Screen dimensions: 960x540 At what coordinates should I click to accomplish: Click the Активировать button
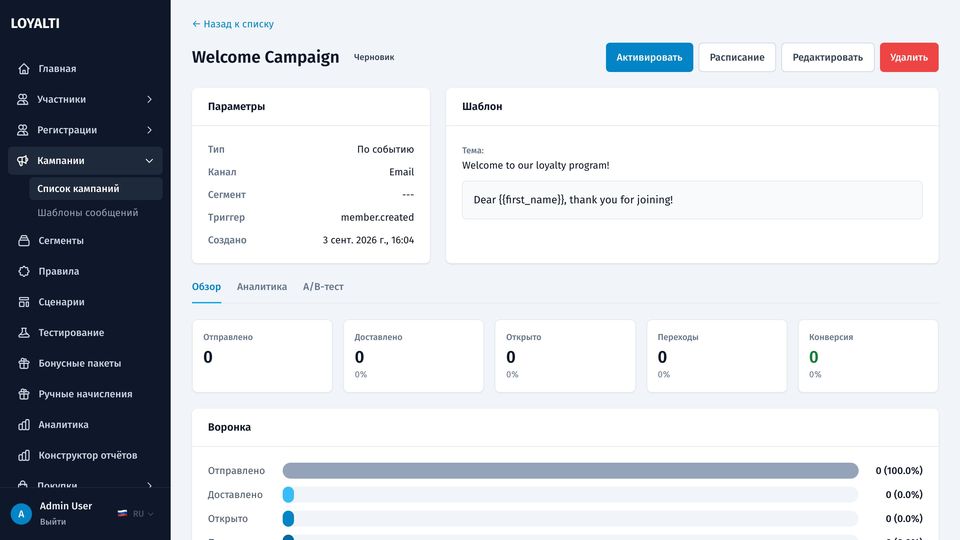click(x=649, y=57)
